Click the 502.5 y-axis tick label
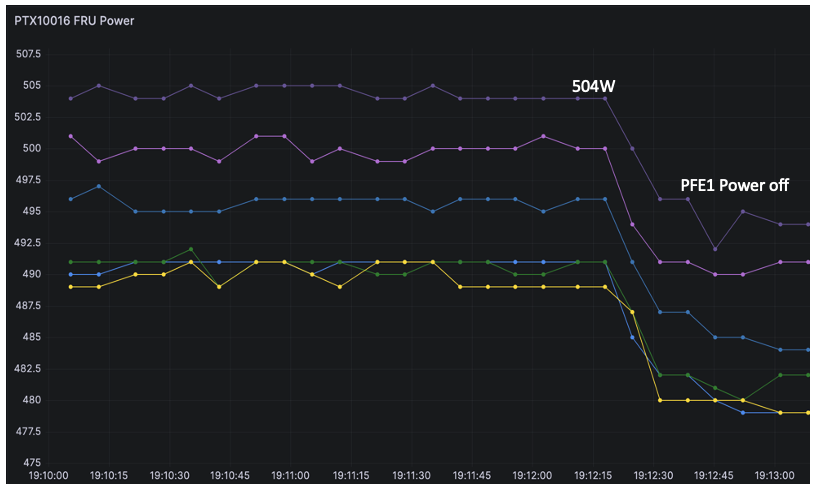The width and height of the screenshot is (816, 491). pyautogui.click(x=28, y=117)
